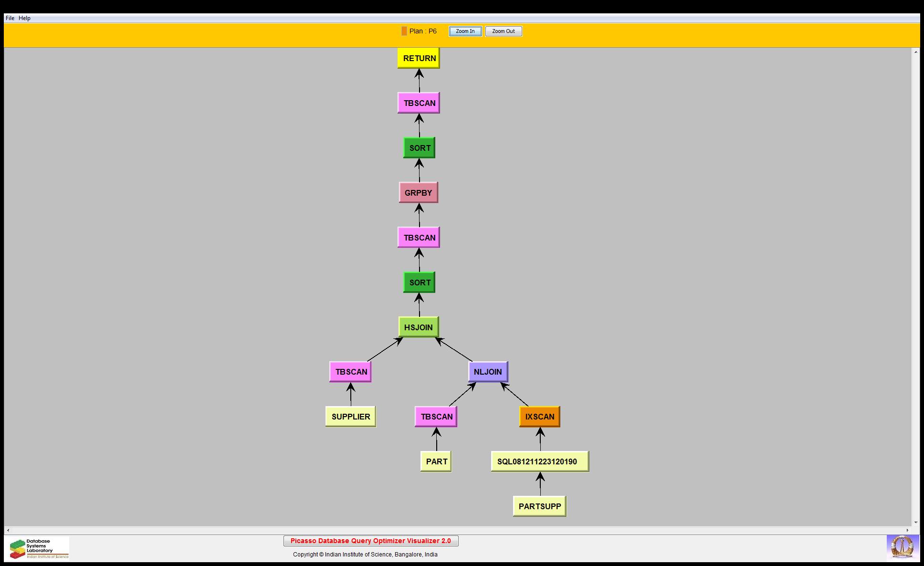The width and height of the screenshot is (924, 566).
Task: Click the PART table node
Action: click(x=436, y=461)
